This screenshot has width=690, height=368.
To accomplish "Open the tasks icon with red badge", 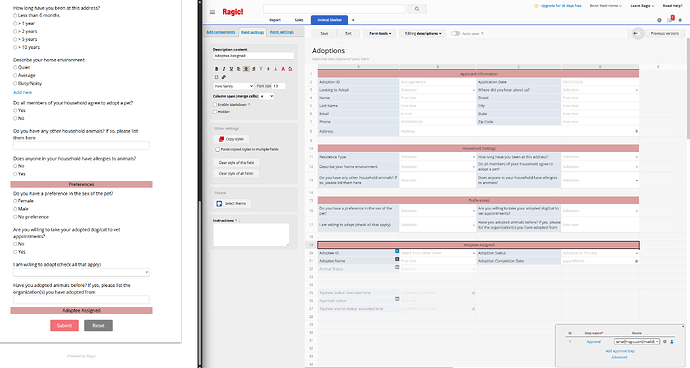I will tap(670, 19).
